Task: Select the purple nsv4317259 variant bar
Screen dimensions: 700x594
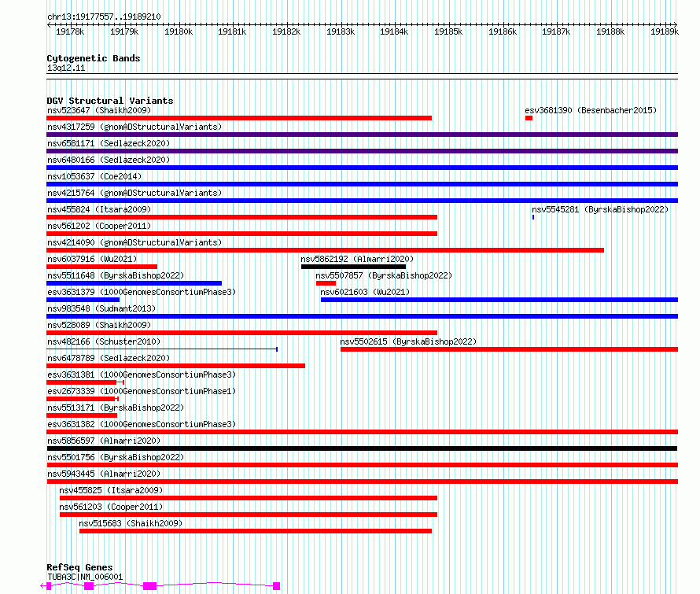Action: 363,135
